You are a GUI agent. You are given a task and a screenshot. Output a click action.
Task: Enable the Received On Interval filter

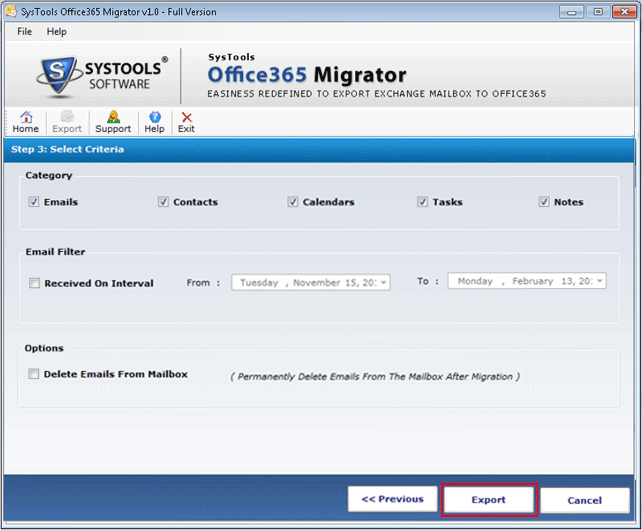[x=34, y=284]
